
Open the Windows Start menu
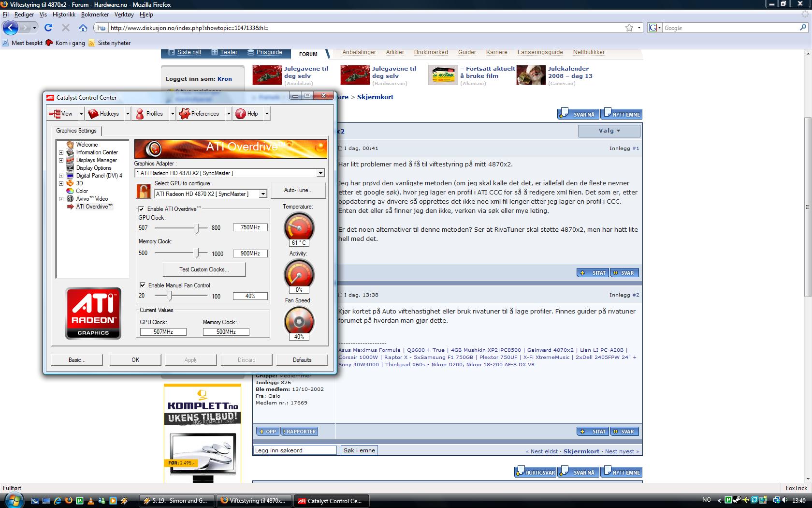click(x=13, y=500)
